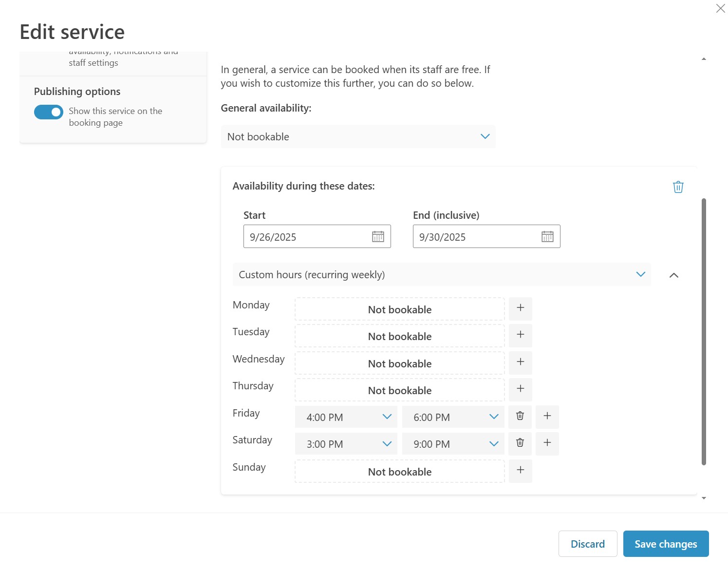This screenshot has width=728, height=572.
Task: Add another time slot for Friday
Action: pos(547,416)
